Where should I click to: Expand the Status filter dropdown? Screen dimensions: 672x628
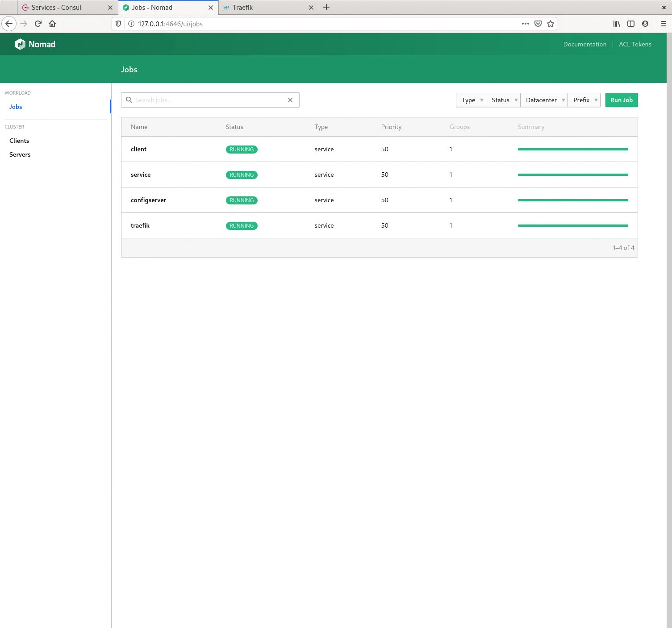click(x=503, y=100)
